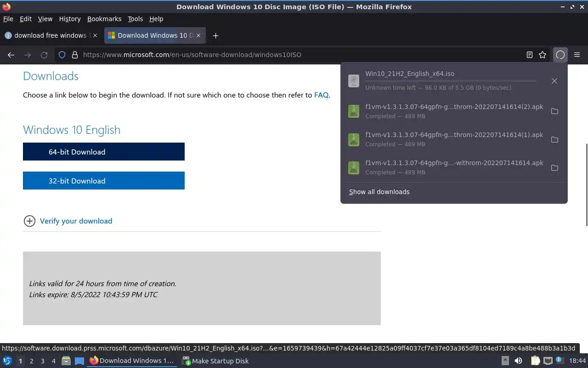Image resolution: width=588 pixels, height=368 pixels.
Task: Click the 'Links expire' date text
Action: point(93,294)
